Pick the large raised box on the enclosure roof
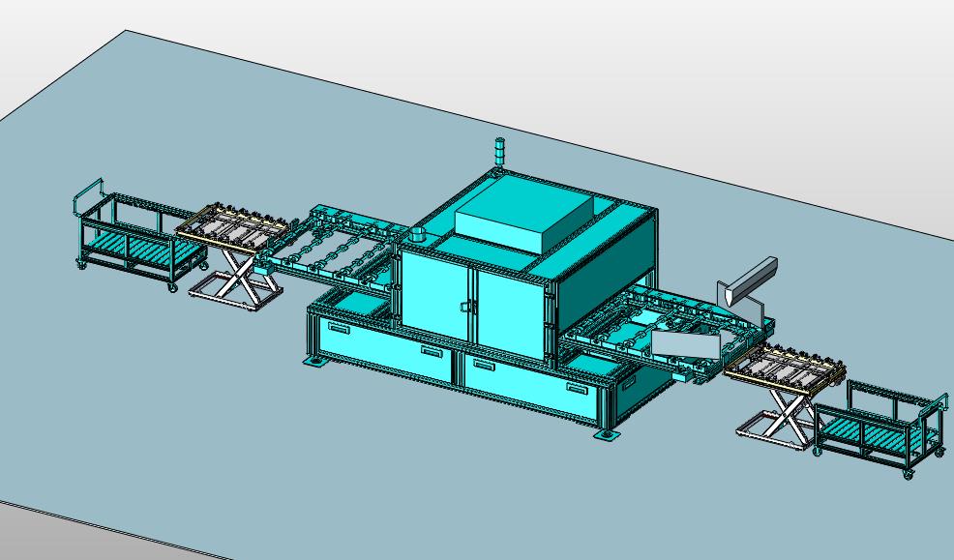This screenshot has width=954, height=560. [523, 216]
